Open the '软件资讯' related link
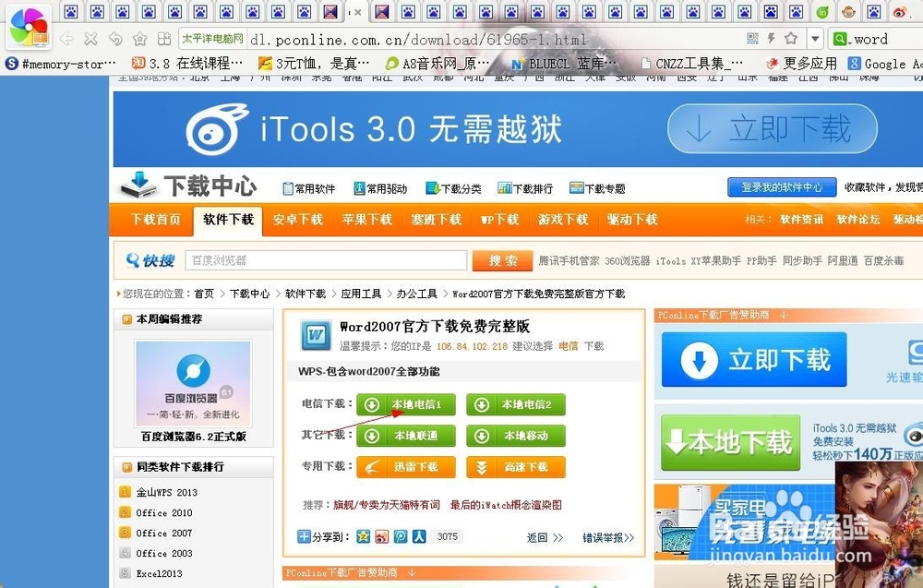The image size is (923, 588). point(802,220)
